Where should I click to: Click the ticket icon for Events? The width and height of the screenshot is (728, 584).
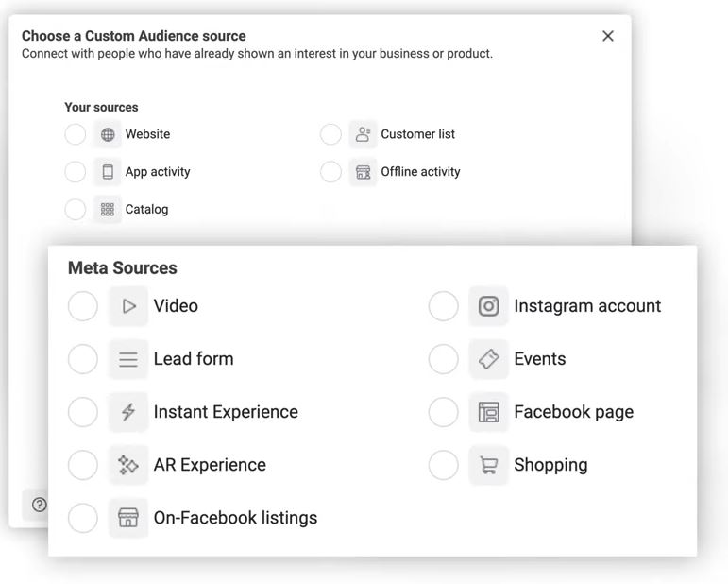point(488,359)
